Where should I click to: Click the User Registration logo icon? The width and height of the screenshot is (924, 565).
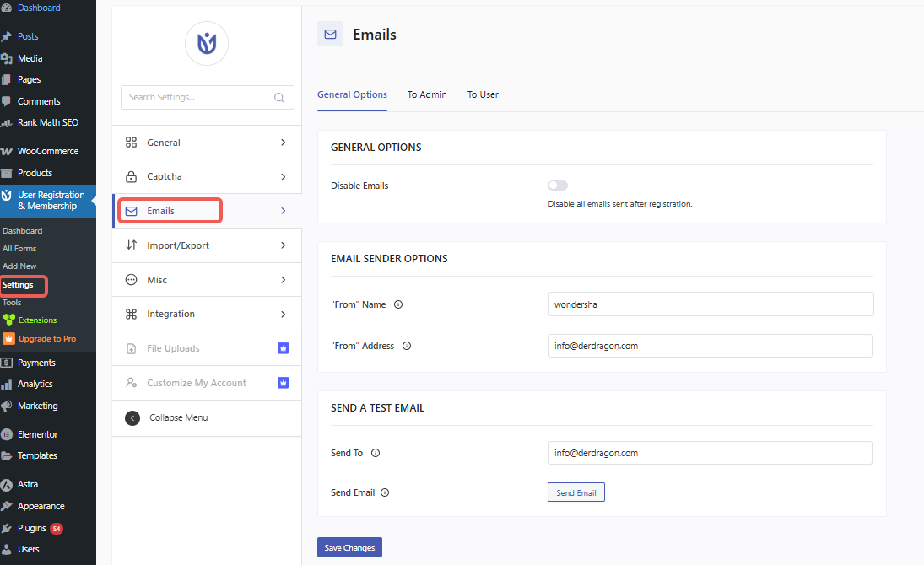(207, 44)
